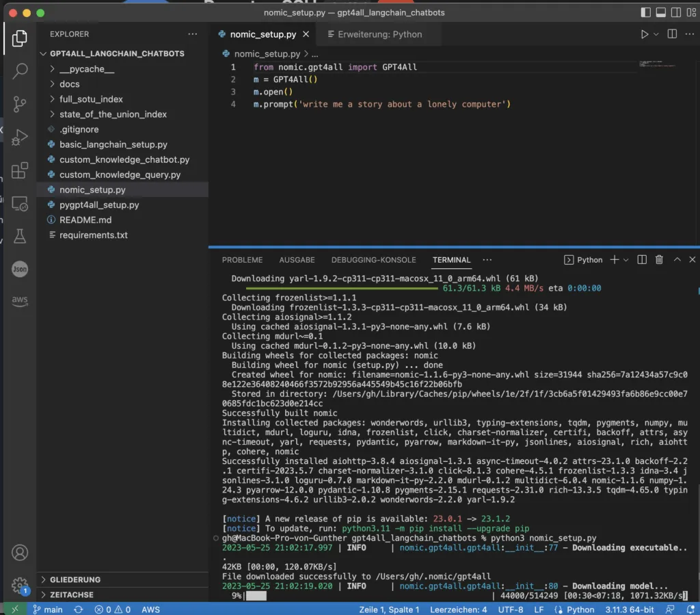The height and width of the screenshot is (615, 700).
Task: Open the Manage settings gear
Action: coord(19,585)
